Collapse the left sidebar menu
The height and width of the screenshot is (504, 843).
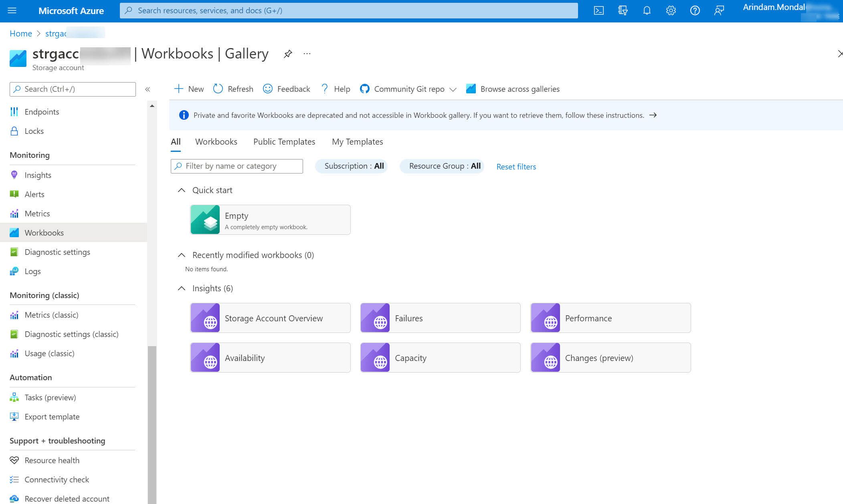pyautogui.click(x=148, y=89)
